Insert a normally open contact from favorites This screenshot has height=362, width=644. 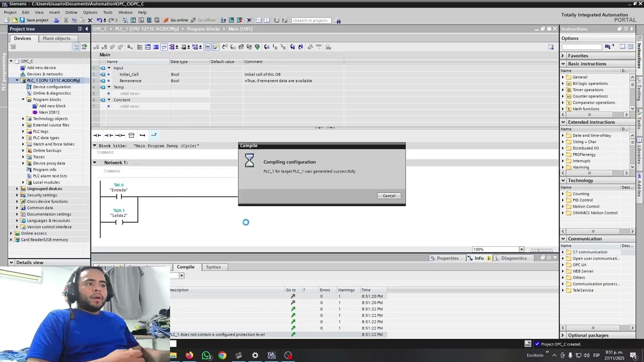97,135
